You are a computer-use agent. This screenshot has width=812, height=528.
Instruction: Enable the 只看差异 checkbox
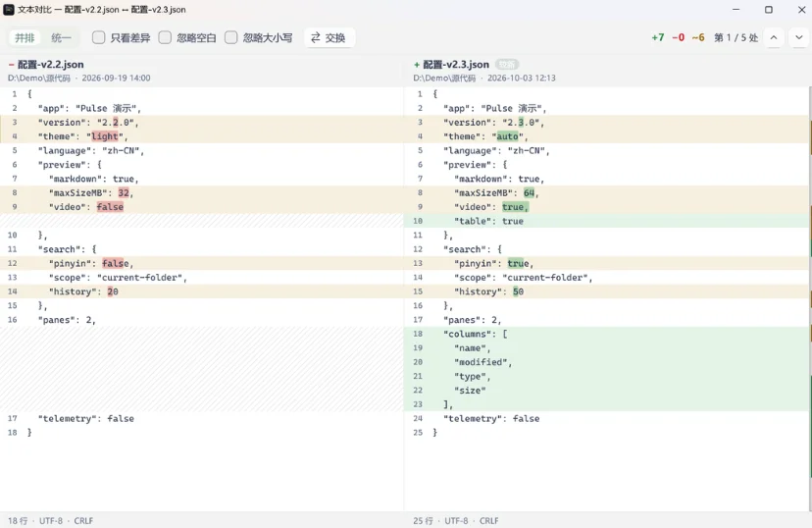tap(98, 37)
